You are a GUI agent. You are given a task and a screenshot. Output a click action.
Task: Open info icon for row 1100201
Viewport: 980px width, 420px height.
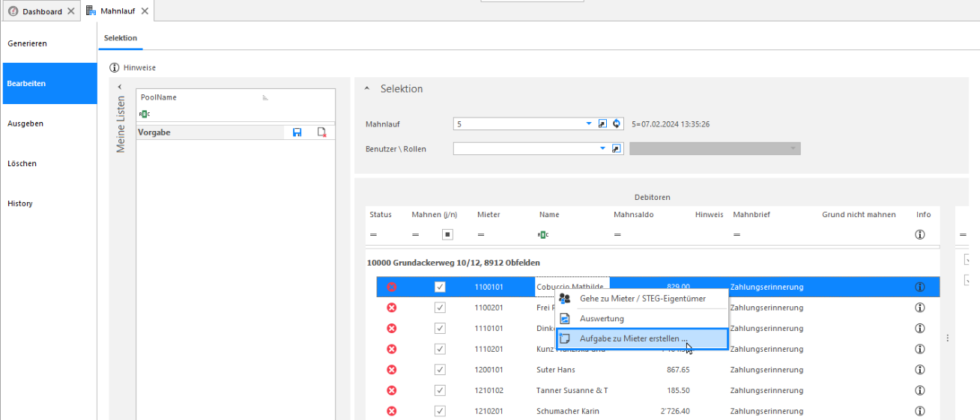tap(919, 308)
